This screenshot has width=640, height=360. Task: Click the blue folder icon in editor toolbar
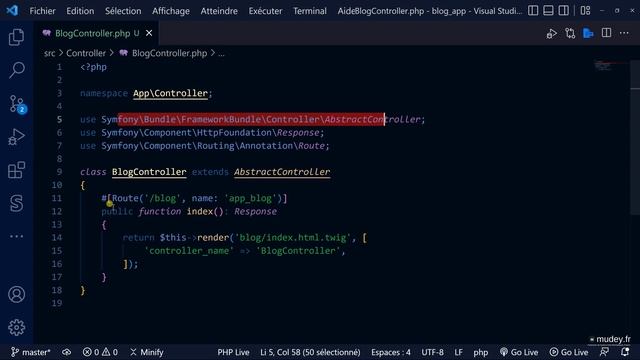[588, 33]
